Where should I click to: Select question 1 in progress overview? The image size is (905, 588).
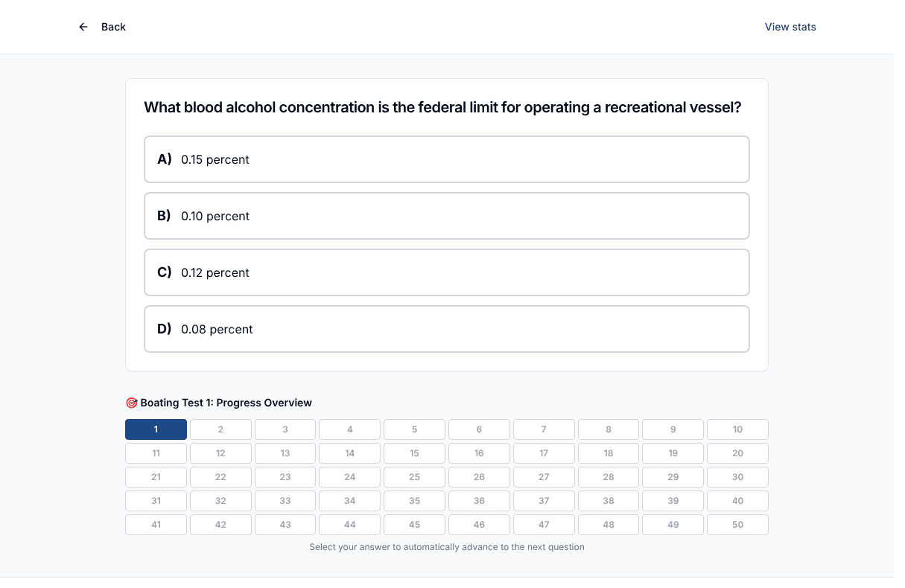tap(156, 429)
